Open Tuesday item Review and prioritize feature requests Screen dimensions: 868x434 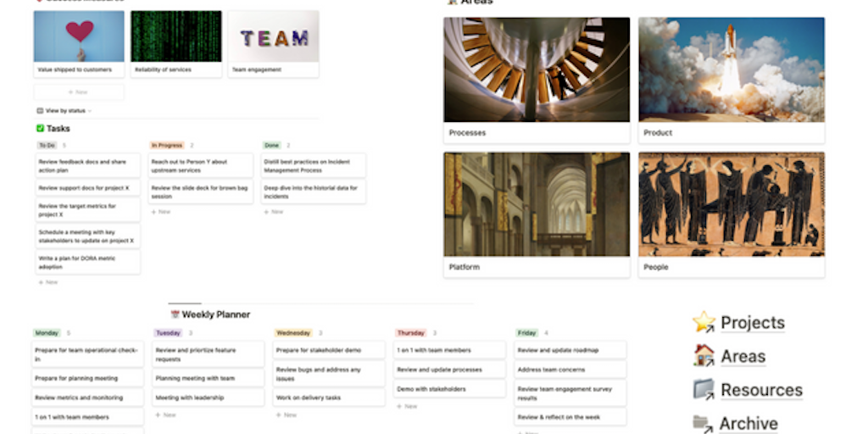pos(209,355)
